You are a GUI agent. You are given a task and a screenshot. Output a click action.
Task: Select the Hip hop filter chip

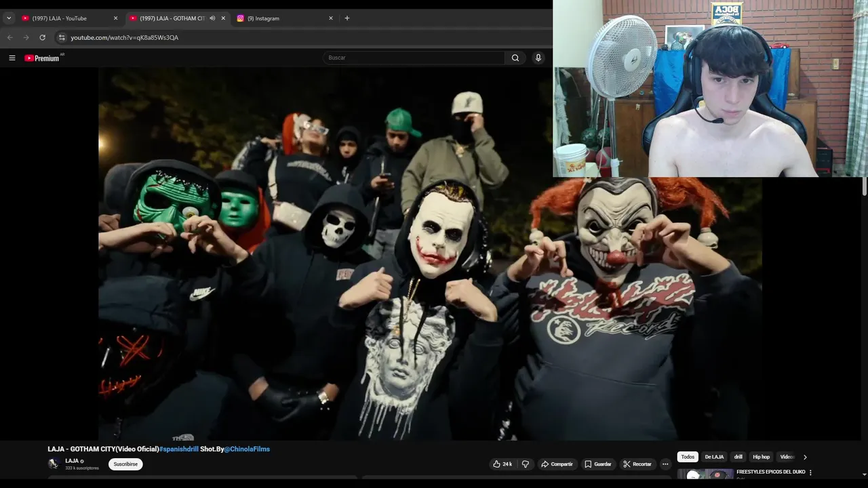[762, 457]
